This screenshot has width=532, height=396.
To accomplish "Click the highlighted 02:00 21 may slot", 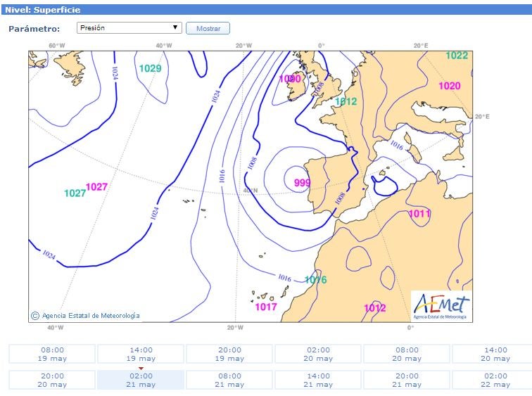I will (x=141, y=380).
